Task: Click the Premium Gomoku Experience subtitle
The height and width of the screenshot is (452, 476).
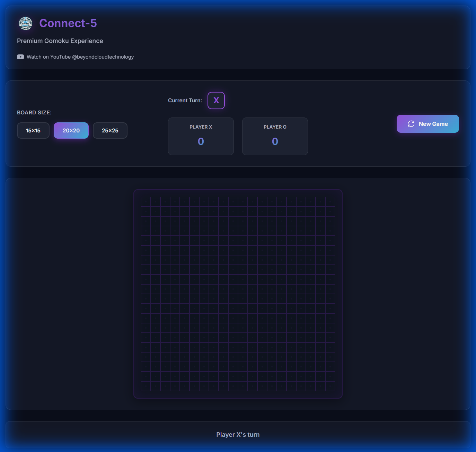Action: click(x=60, y=41)
